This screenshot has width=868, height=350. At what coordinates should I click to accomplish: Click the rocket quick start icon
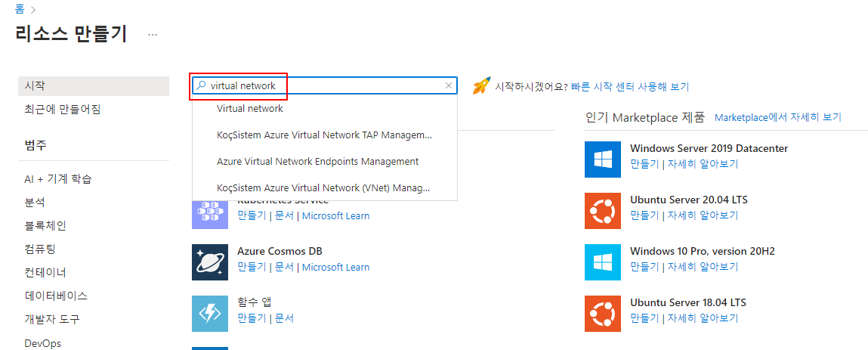482,86
